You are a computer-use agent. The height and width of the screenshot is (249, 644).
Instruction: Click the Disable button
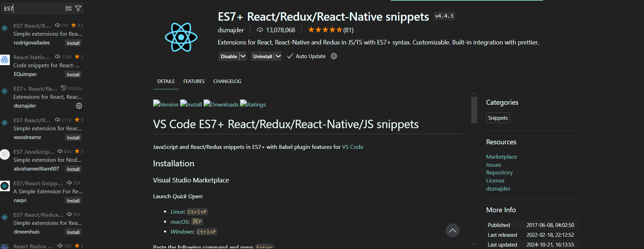(229, 56)
